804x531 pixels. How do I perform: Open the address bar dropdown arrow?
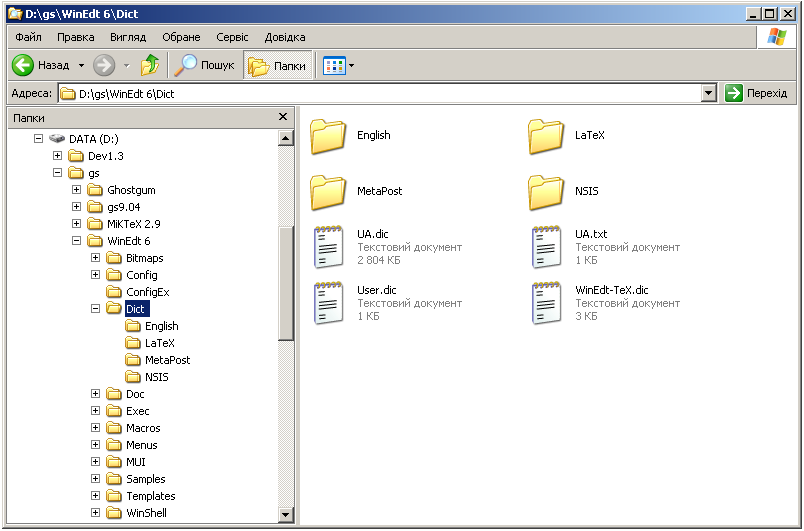pyautogui.click(x=709, y=93)
